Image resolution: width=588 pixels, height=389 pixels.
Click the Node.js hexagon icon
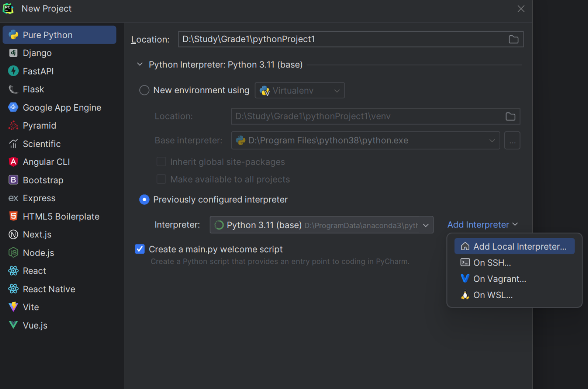(x=13, y=252)
